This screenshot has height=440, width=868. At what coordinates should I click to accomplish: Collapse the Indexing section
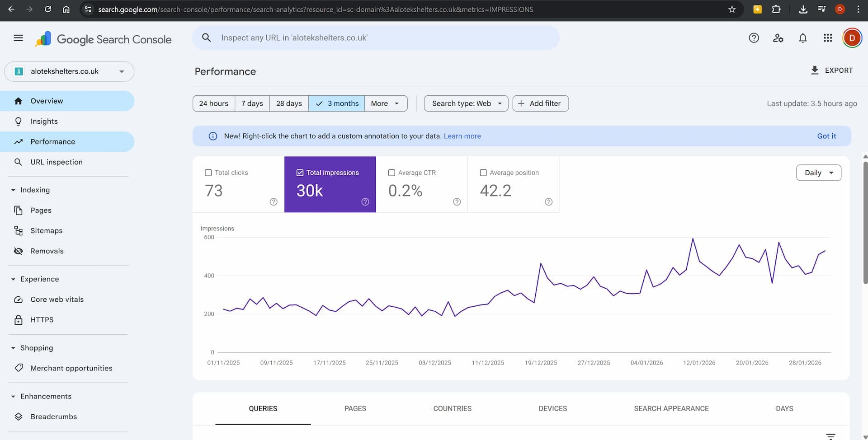[x=13, y=190]
